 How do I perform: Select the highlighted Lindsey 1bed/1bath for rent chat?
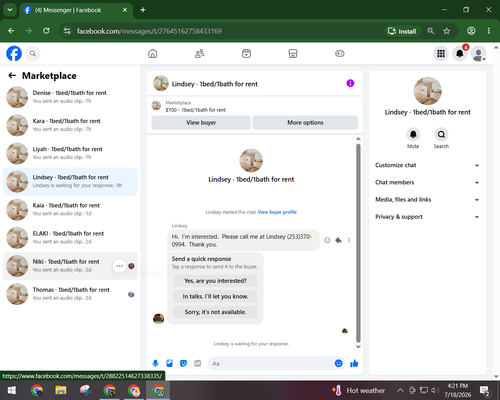(70, 181)
